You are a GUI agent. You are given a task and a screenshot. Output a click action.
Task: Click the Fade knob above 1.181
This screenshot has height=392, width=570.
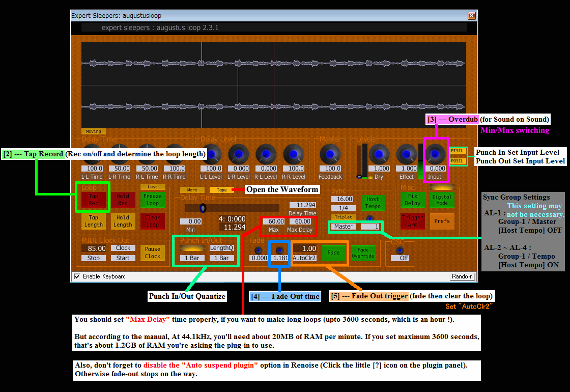click(x=279, y=250)
